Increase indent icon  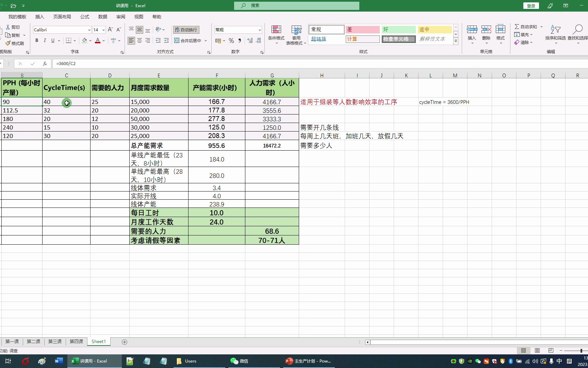(x=166, y=41)
